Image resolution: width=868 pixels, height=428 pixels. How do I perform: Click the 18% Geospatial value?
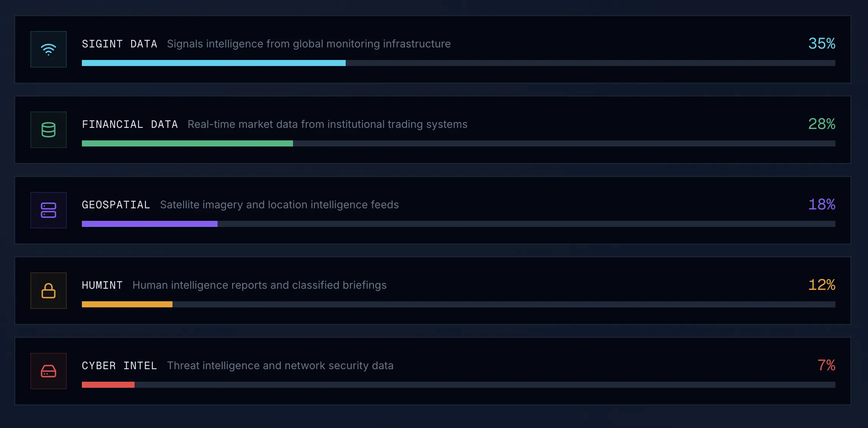(822, 205)
